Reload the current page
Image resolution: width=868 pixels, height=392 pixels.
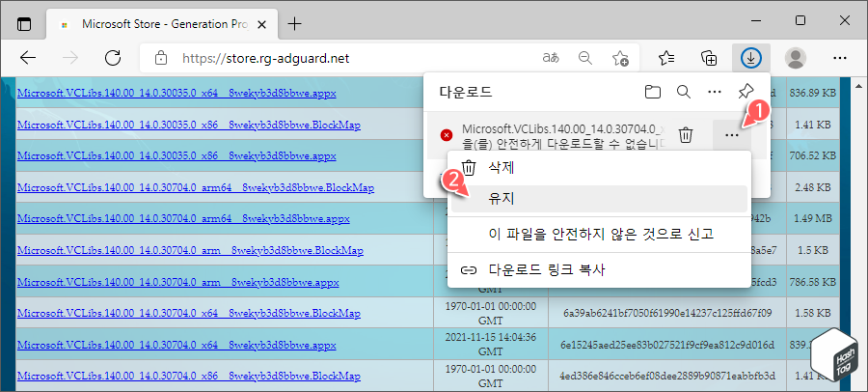pyautogui.click(x=113, y=58)
